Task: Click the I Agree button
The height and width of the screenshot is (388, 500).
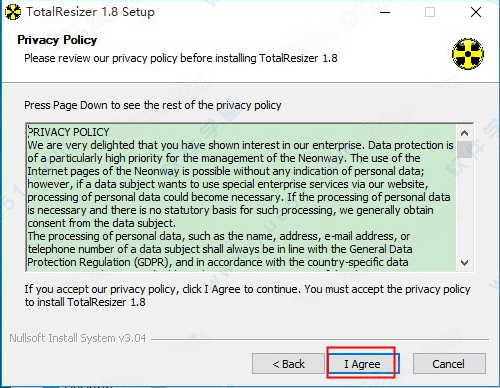Action: tap(362, 364)
